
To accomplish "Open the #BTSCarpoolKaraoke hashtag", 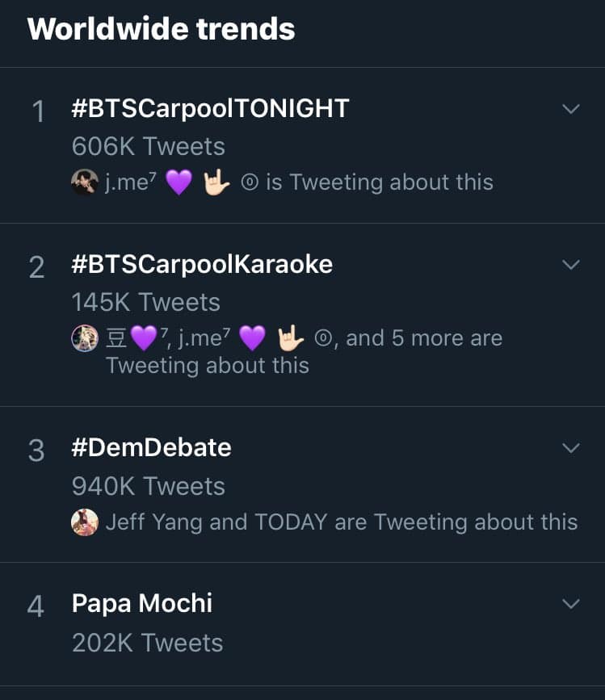I will click(202, 264).
